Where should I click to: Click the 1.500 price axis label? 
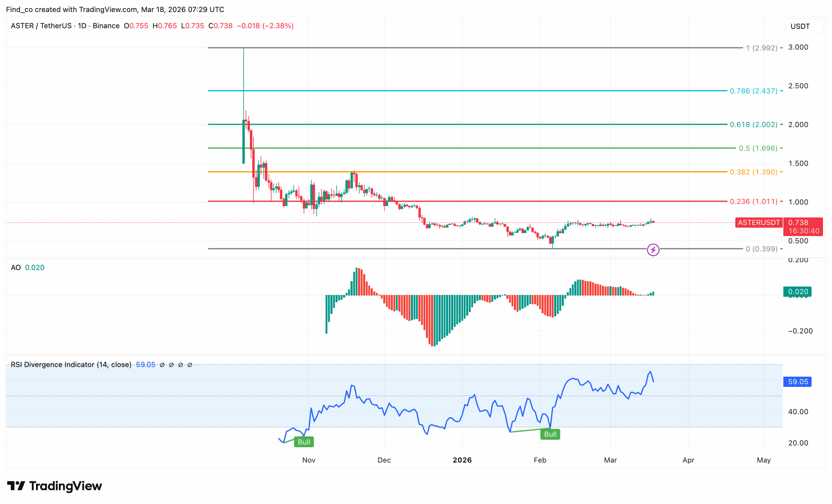pos(798,163)
